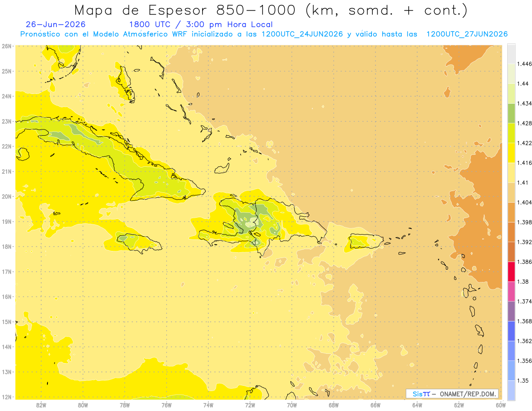Select the pink colorbar swatch above 1.374
532x411 pixels.
click(511, 291)
